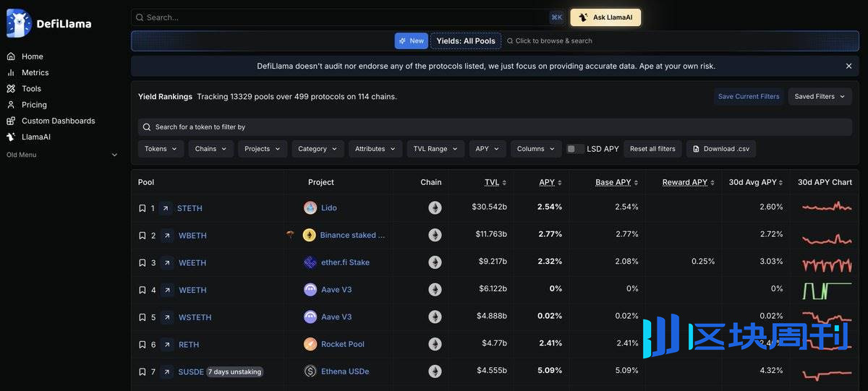Click the Lido project logo icon
Viewport: 868px width, 391px height.
310,208
